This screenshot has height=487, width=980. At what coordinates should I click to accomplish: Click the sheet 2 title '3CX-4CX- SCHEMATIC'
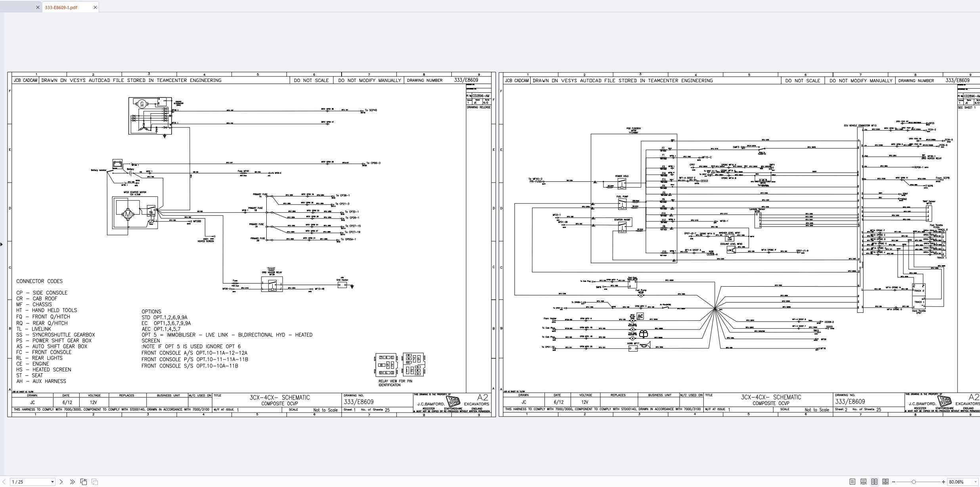click(771, 397)
